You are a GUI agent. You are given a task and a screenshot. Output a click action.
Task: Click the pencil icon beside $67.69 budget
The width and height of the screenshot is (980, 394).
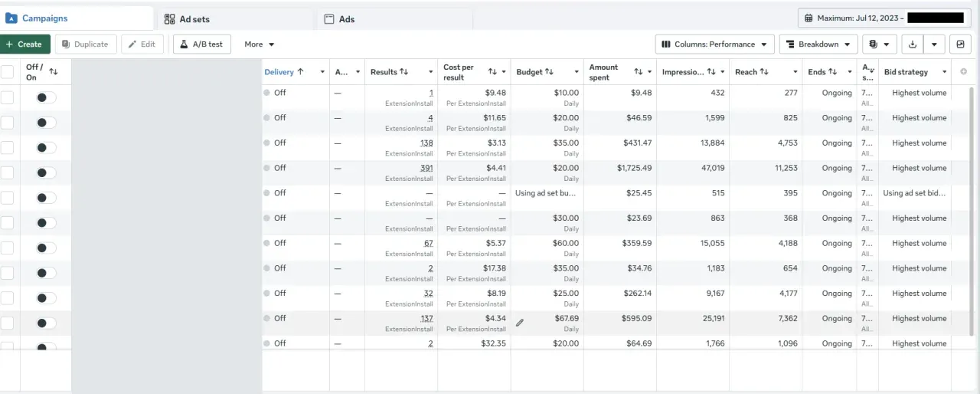click(x=520, y=323)
